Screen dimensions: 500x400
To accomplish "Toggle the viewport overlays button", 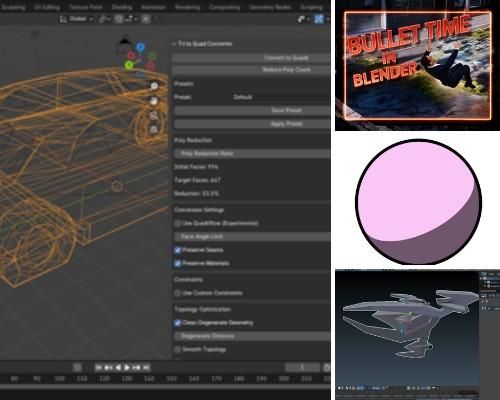I will point(319,19).
